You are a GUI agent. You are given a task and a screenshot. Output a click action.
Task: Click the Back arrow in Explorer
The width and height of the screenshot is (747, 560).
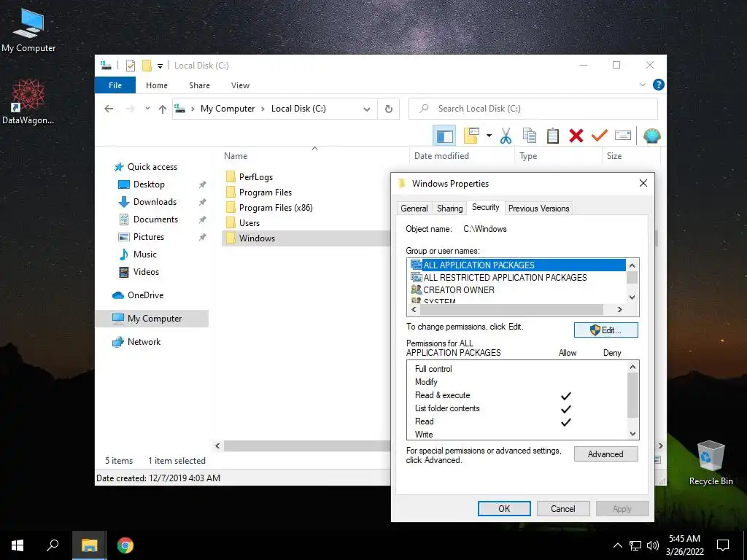[109, 109]
